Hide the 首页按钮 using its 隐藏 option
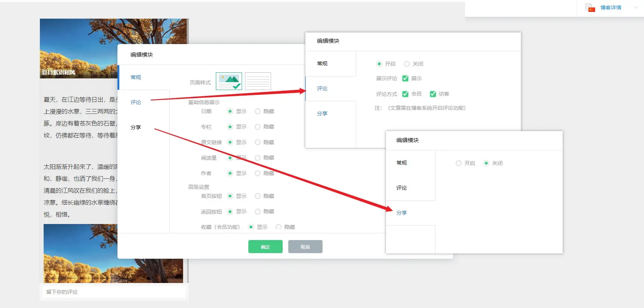This screenshot has height=308, width=644. (x=258, y=196)
